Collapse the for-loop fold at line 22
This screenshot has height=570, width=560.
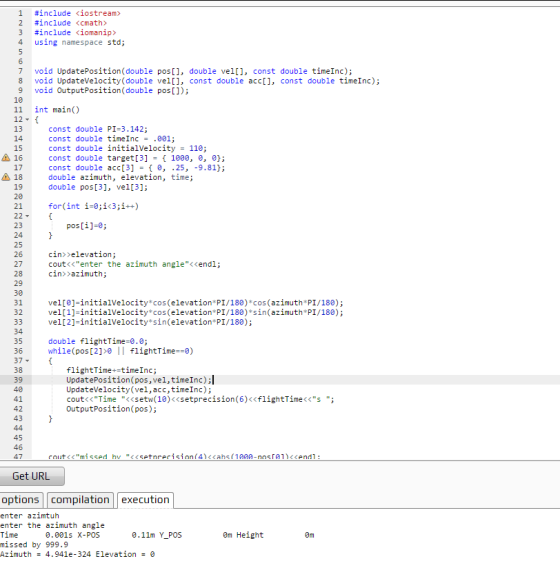(x=27, y=216)
